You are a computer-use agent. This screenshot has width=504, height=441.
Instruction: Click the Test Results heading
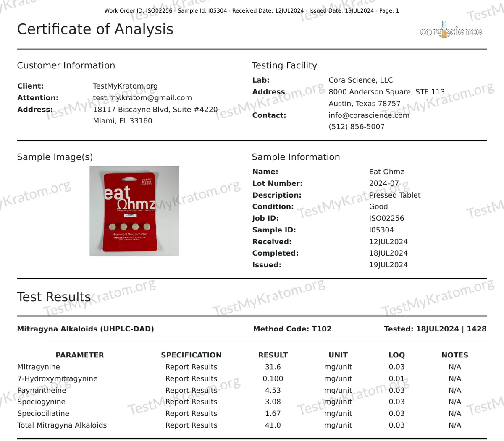point(54,297)
